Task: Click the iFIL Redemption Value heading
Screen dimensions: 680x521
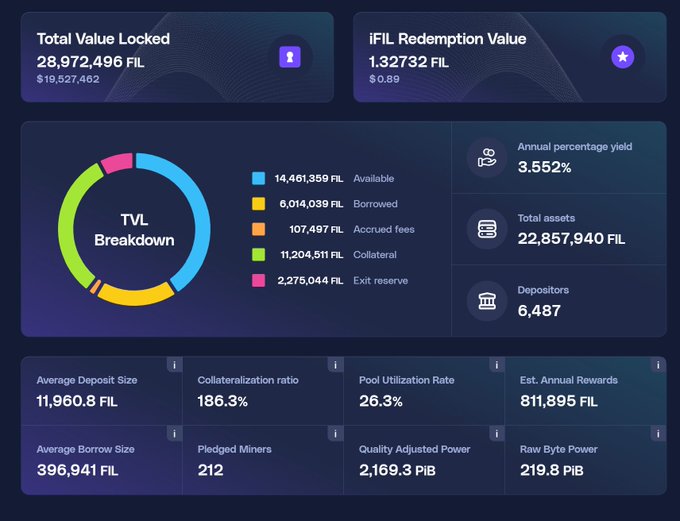Action: [448, 39]
